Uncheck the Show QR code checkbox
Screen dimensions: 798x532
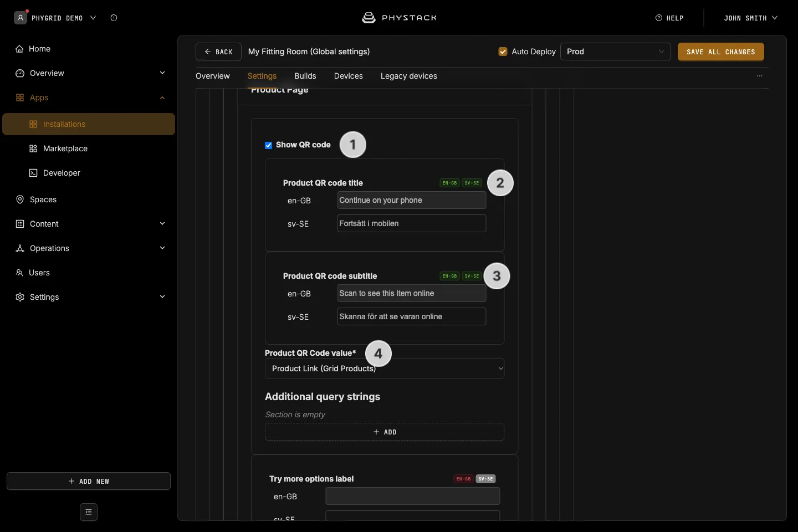[x=269, y=145]
